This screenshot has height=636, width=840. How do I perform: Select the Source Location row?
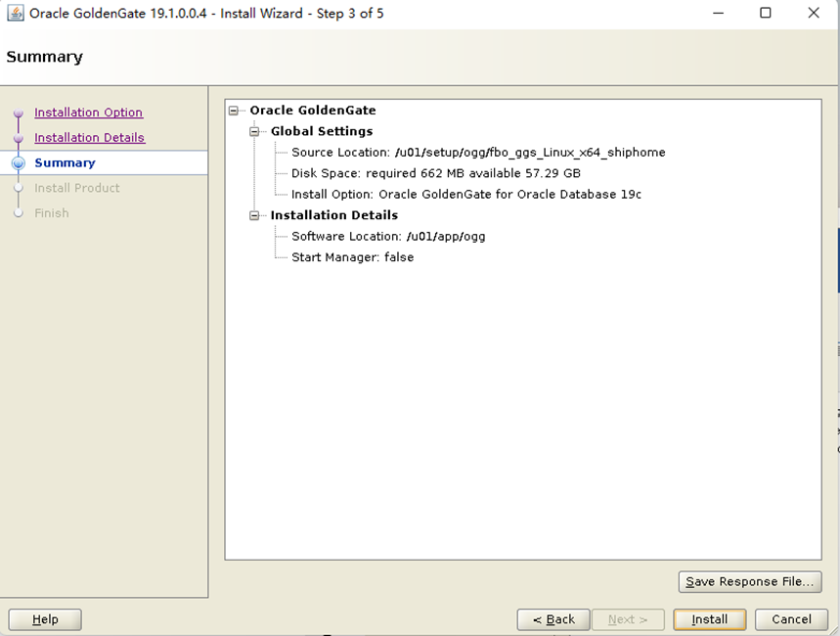(478, 153)
